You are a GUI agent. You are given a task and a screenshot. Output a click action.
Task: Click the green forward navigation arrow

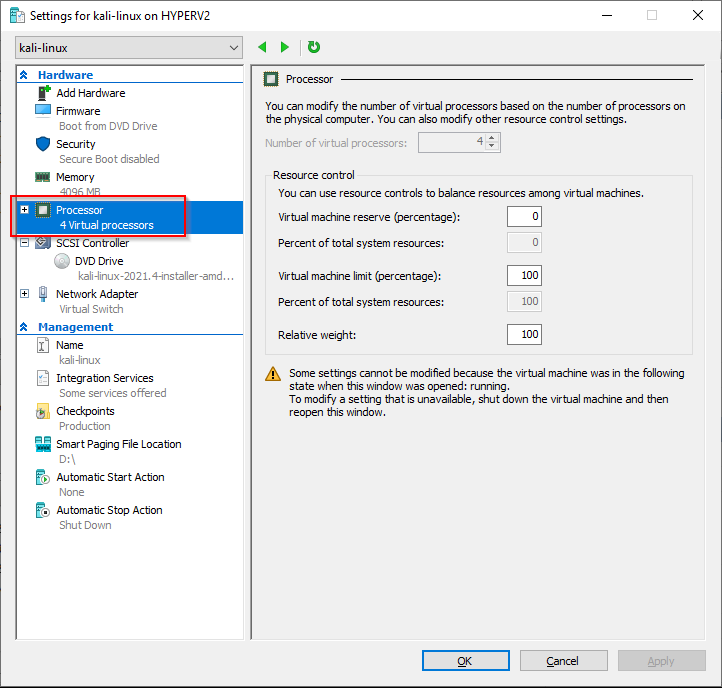[285, 47]
